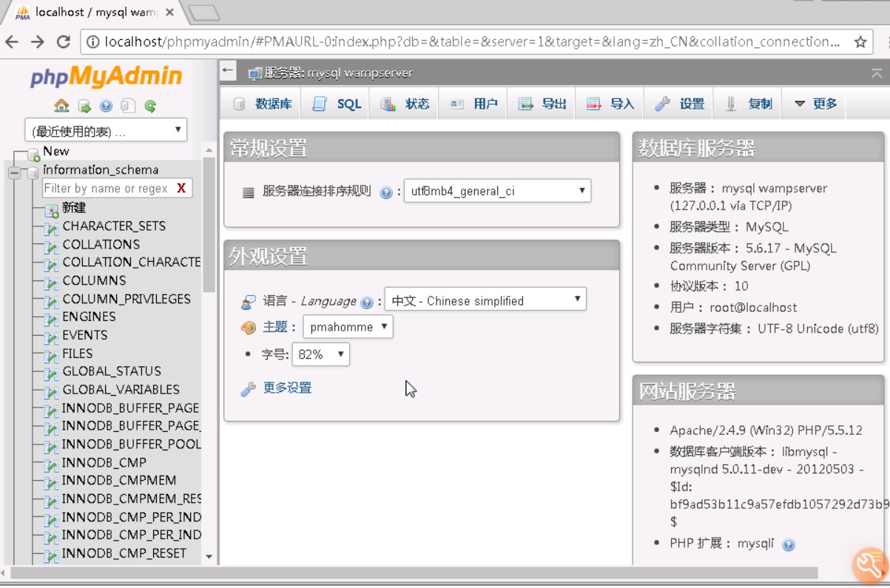Open the 用户 (Users) tab
The image size is (890, 588).
(x=473, y=104)
